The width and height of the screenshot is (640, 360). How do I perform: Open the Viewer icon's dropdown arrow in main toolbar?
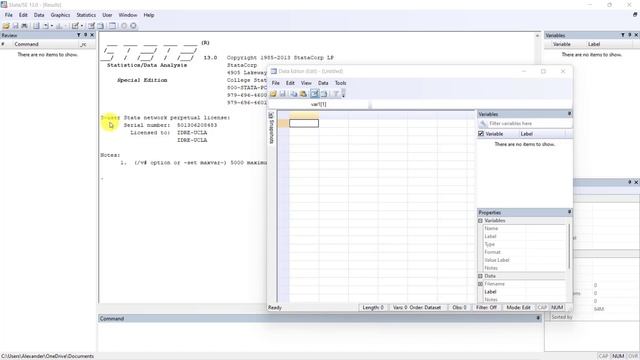(x=52, y=26)
